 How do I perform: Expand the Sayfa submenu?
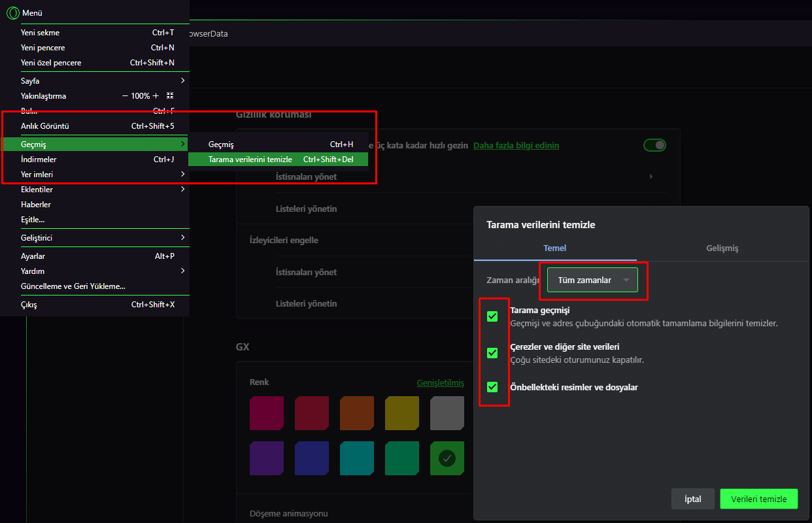tap(95, 80)
